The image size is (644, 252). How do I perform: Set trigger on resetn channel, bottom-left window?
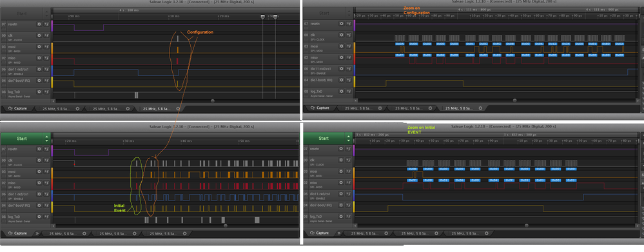(x=46, y=149)
